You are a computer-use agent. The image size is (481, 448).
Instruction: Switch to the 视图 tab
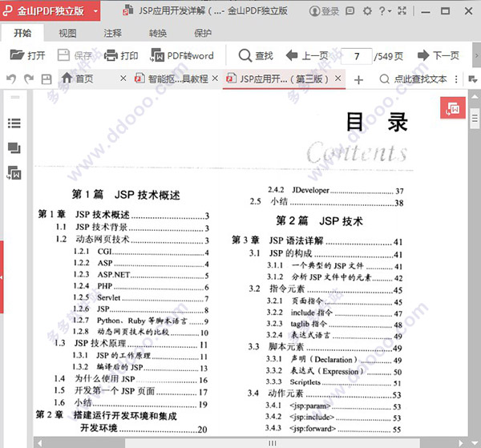click(67, 33)
